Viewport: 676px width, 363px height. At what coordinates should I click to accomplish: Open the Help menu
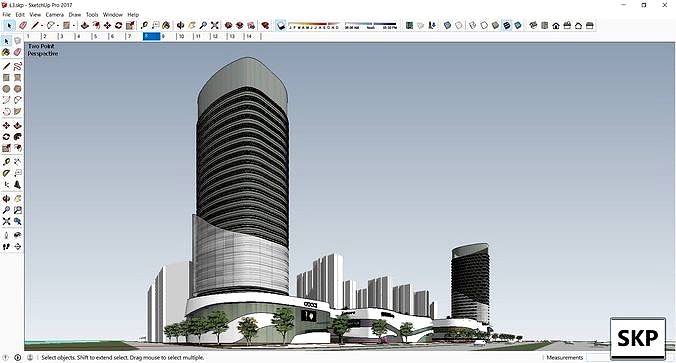133,15
